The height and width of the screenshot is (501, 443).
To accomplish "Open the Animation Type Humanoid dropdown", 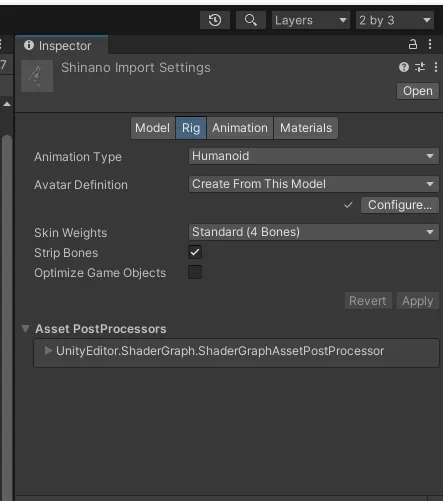I will [x=314, y=156].
